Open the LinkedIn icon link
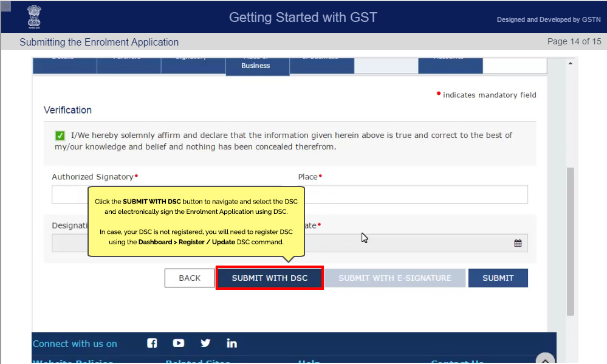The height and width of the screenshot is (364, 607). pos(232,343)
